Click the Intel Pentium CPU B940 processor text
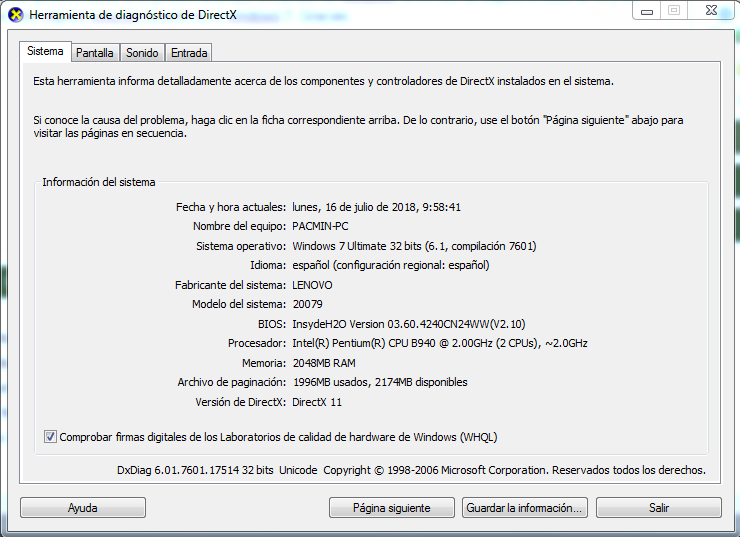The image size is (740, 537). pos(440,344)
